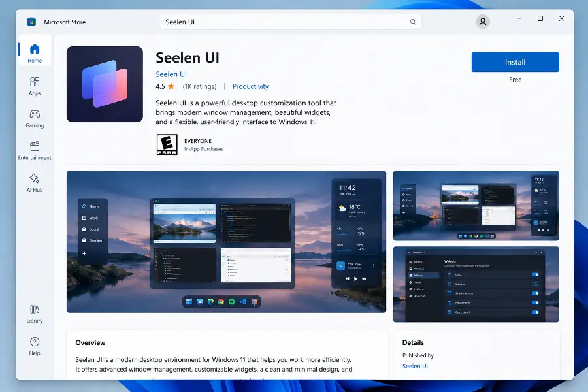The height and width of the screenshot is (392, 588).
Task: Click the Details heading
Action: (x=413, y=342)
